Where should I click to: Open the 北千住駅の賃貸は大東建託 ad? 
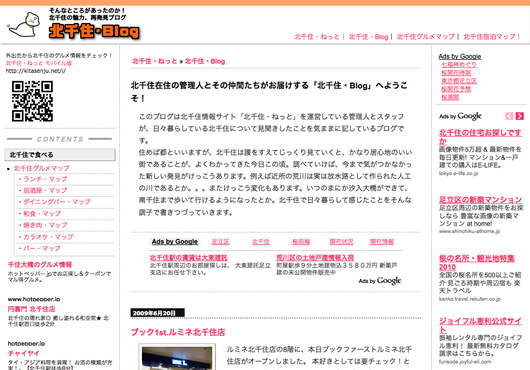pos(189,257)
